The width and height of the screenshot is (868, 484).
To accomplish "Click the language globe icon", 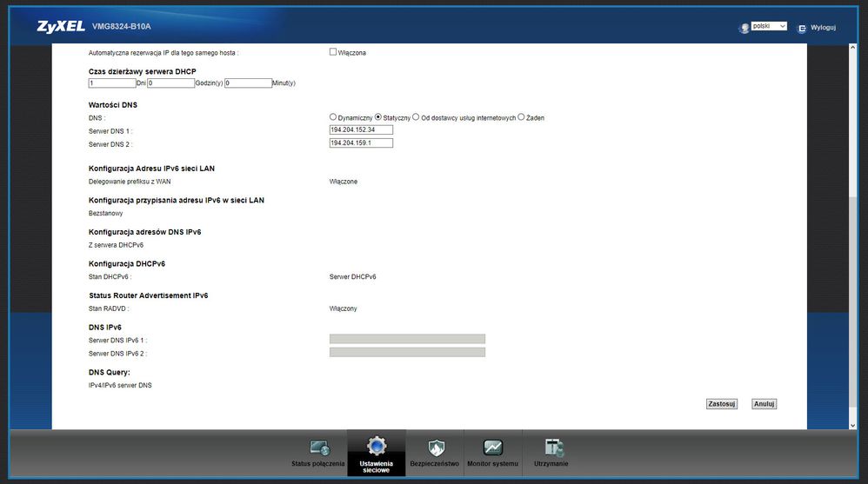I will 744,28.
